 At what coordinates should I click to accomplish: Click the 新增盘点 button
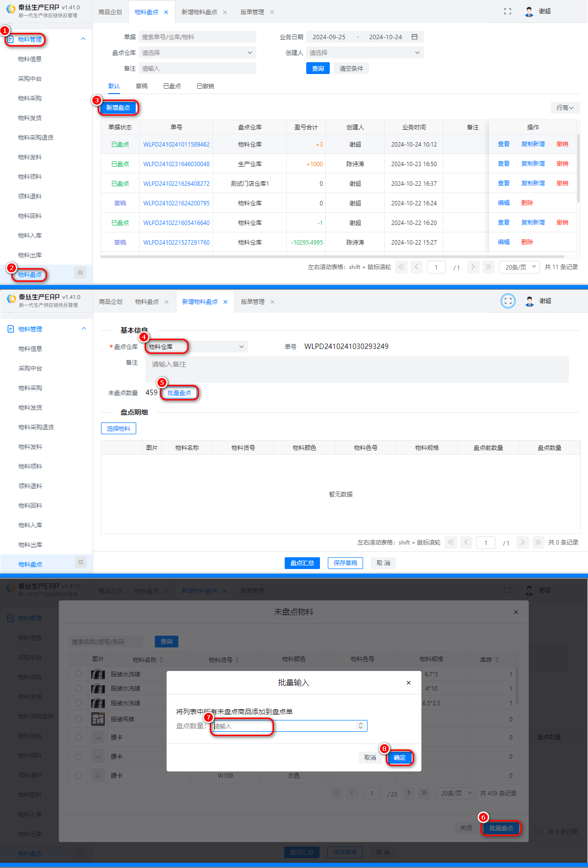(118, 108)
